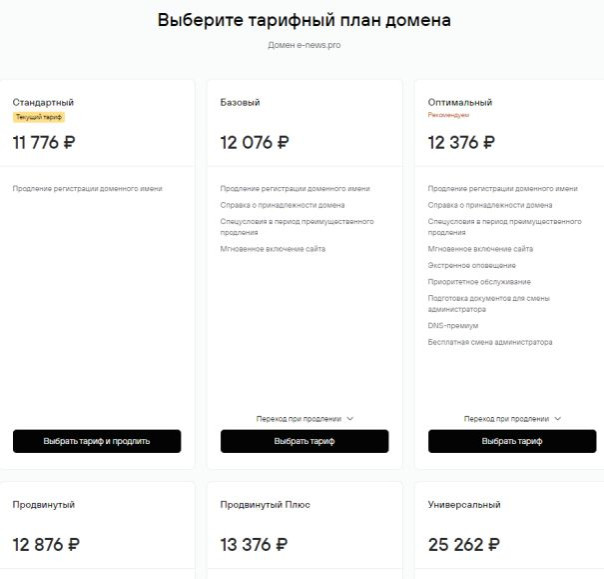The width and height of the screenshot is (604, 579).
Task: Click 'Бесплатная смена администратора' feature
Action: point(490,342)
